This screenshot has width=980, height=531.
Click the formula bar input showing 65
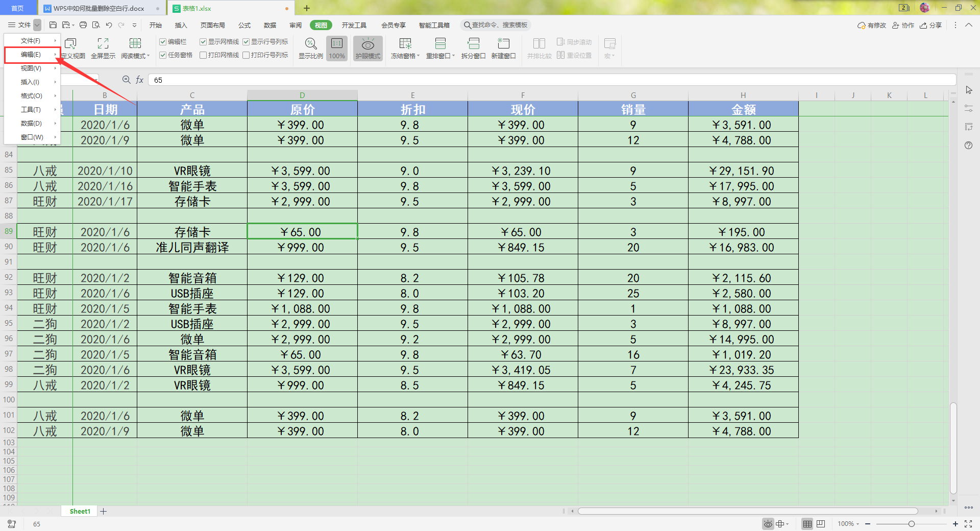click(552, 80)
